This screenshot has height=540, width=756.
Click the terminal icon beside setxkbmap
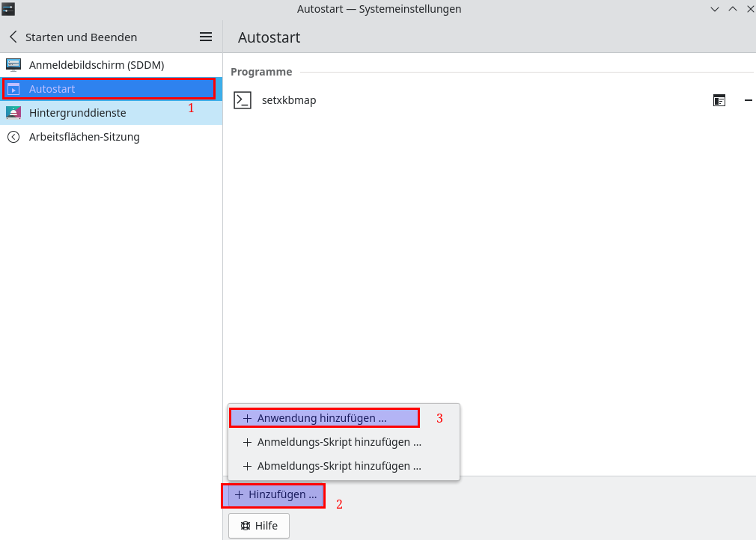click(243, 100)
